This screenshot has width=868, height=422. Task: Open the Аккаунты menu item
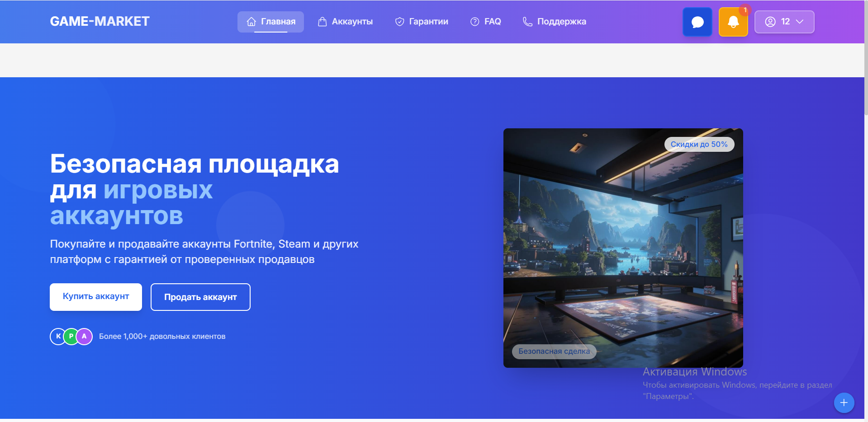click(345, 22)
